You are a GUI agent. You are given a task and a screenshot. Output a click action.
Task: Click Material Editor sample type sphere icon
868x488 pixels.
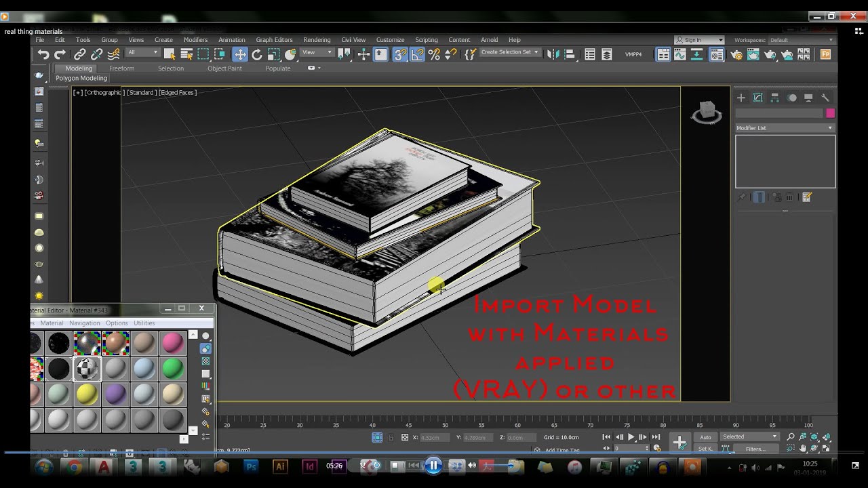[x=206, y=335]
